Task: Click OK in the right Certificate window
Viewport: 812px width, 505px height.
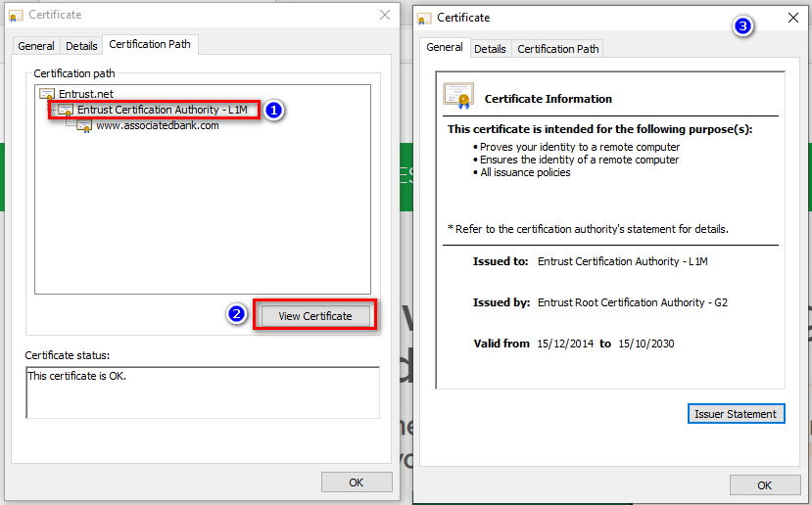Action: 765,485
